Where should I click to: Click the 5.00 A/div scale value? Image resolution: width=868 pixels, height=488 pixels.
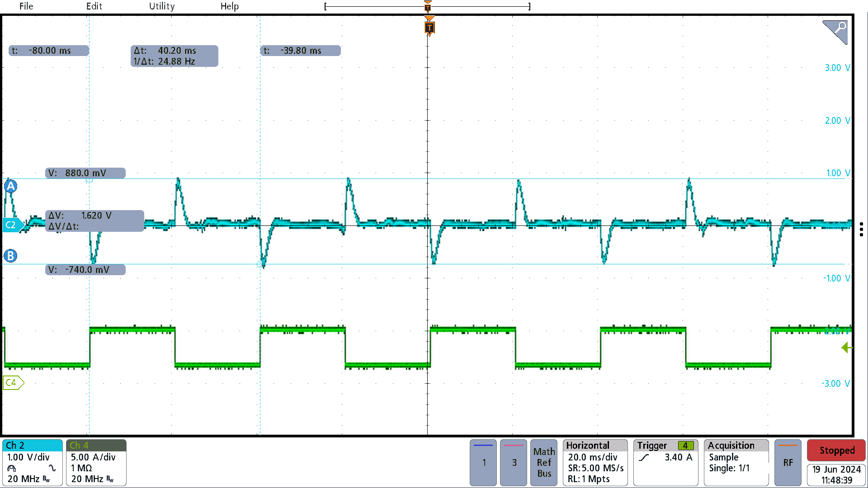(93, 457)
